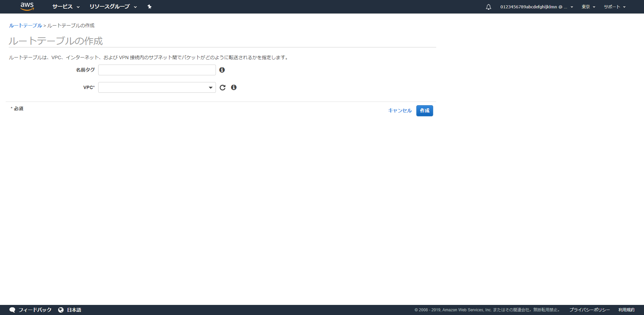Refresh the VPC list
The height and width of the screenshot is (315, 644).
(x=223, y=87)
